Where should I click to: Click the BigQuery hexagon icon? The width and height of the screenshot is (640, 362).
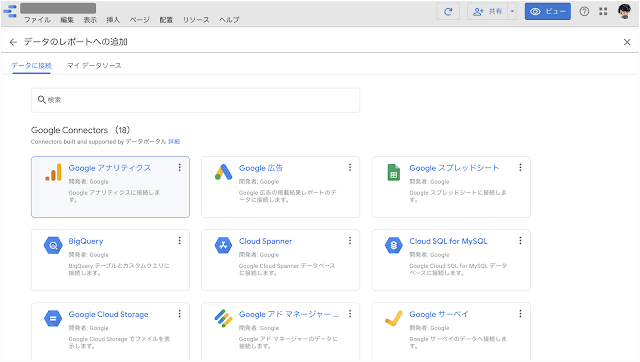click(x=53, y=245)
